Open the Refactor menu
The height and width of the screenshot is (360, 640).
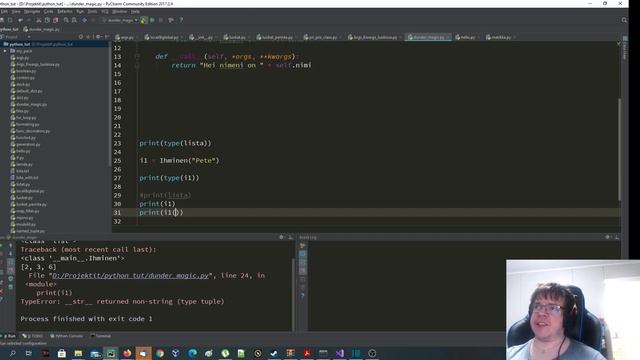[65, 11]
